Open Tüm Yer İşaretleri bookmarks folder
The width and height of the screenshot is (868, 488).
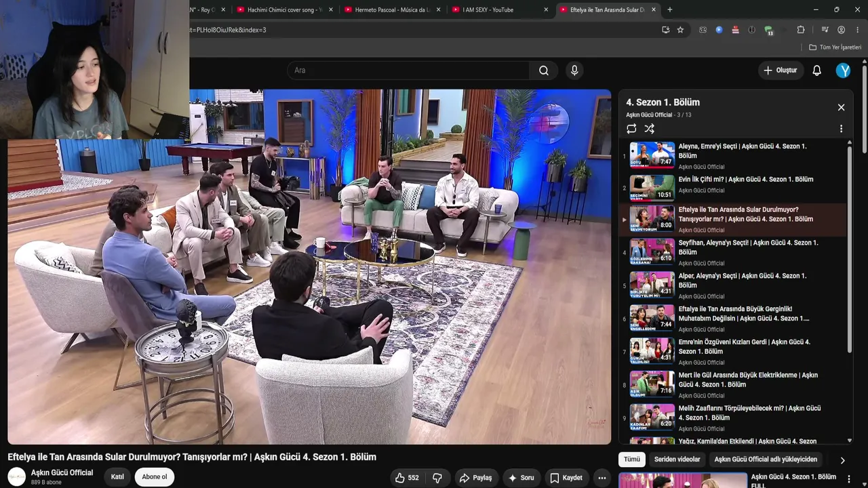point(835,47)
